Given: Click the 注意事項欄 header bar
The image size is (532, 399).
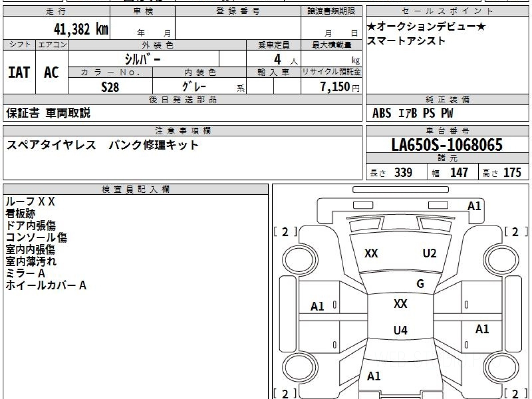Looking at the screenshot, I should 183,131.
